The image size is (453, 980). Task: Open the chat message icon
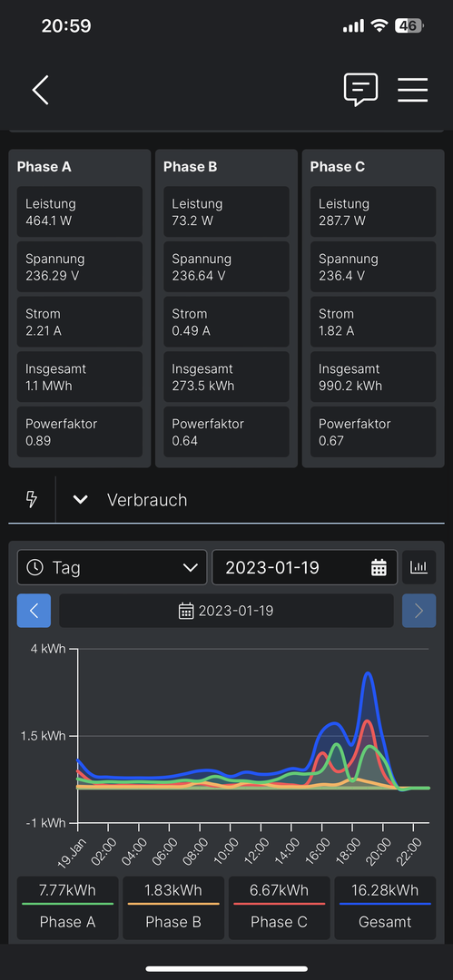coord(361,90)
